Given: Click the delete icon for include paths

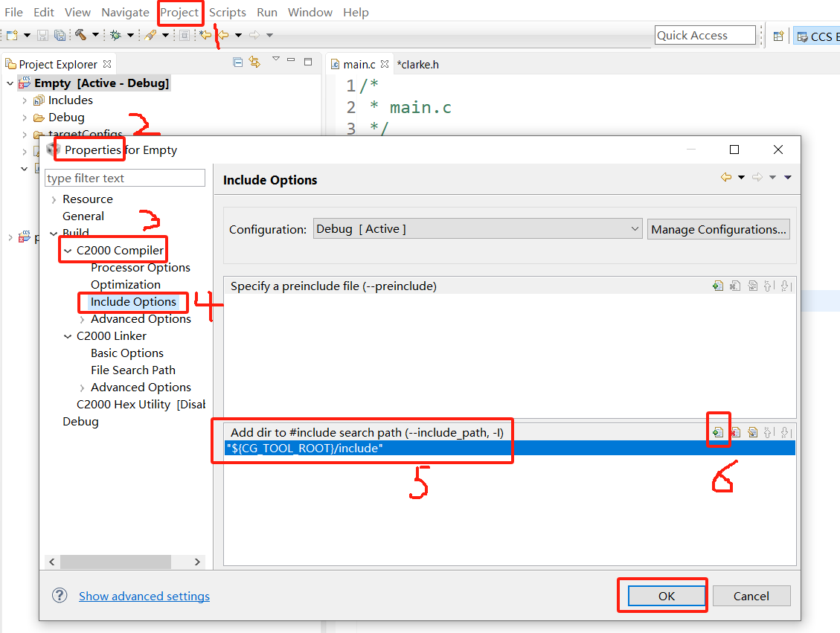Looking at the screenshot, I should (736, 431).
